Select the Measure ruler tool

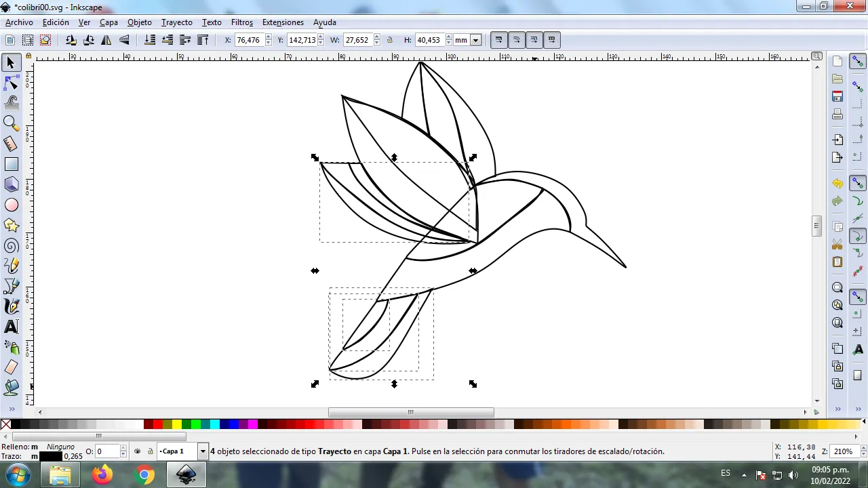click(11, 144)
